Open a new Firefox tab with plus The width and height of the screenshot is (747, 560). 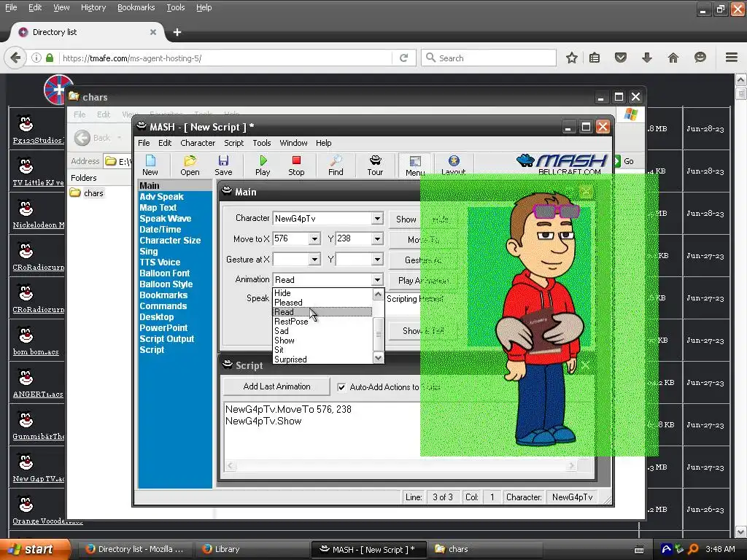(177, 32)
